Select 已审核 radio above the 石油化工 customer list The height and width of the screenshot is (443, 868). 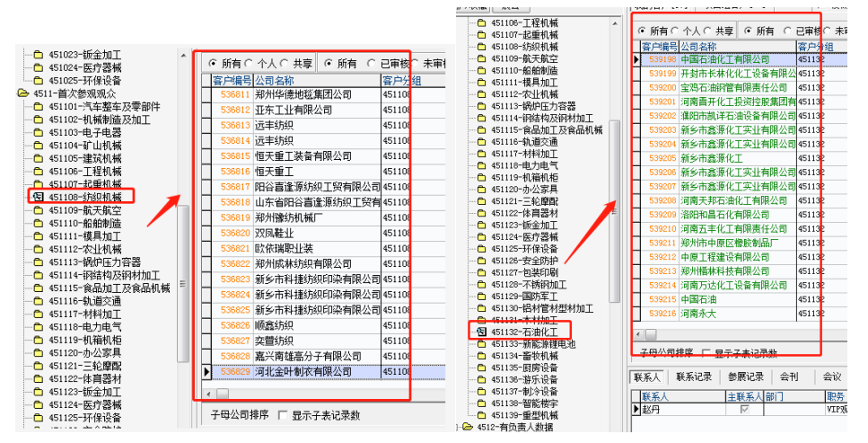click(787, 31)
